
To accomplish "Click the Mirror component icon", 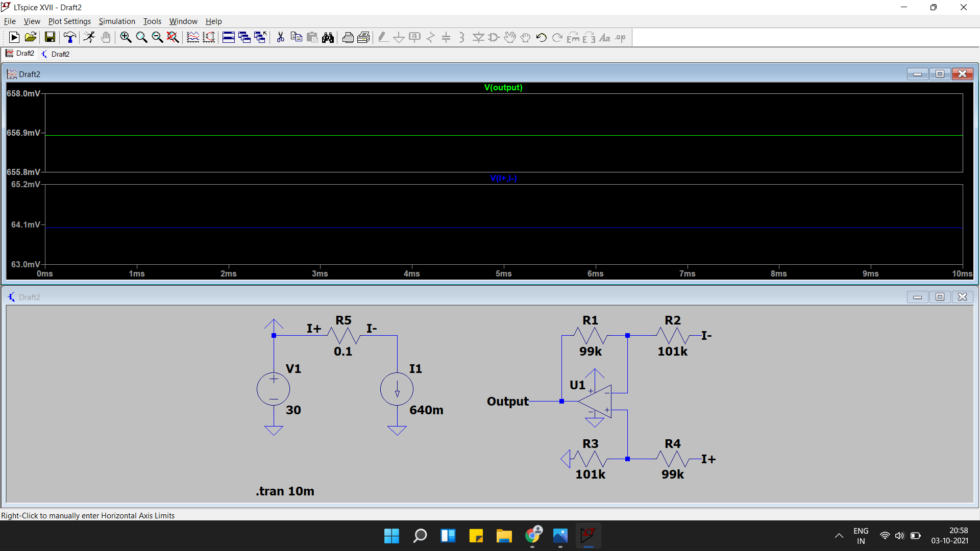I will [x=589, y=37].
